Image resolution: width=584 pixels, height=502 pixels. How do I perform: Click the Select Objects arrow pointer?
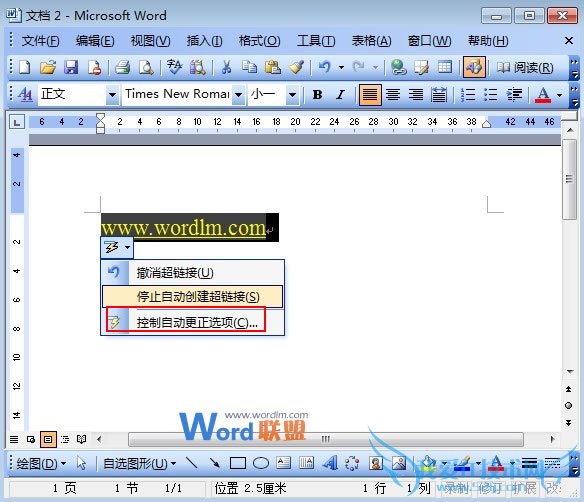click(81, 463)
